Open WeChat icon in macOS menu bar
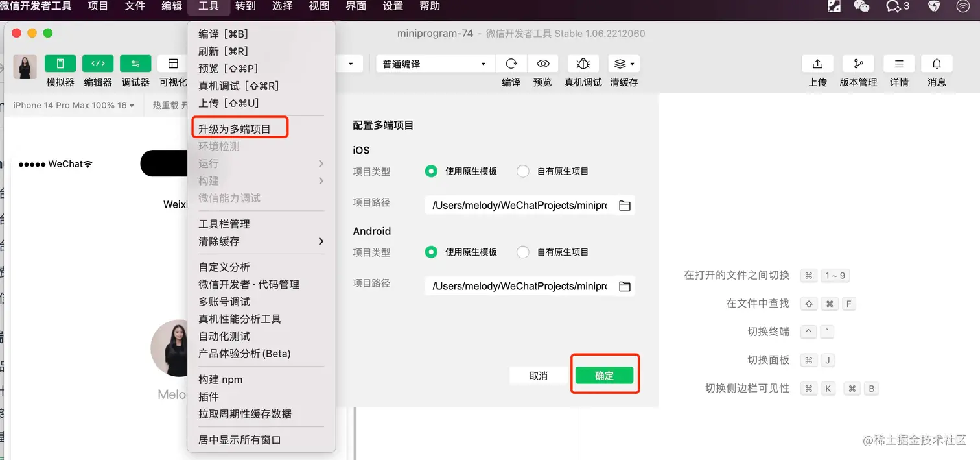Viewport: 980px width, 460px height. pyautogui.click(x=861, y=6)
